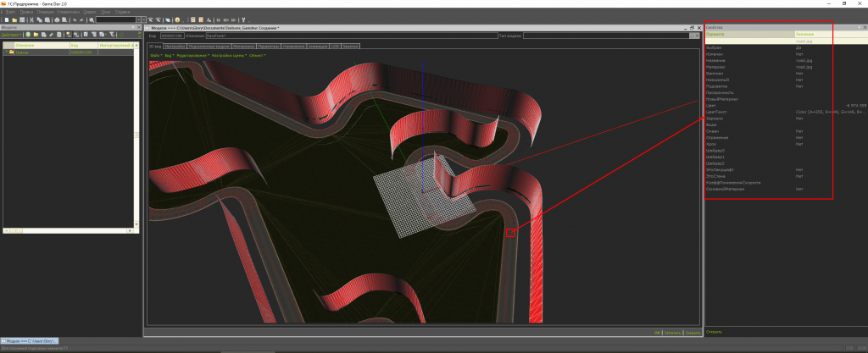Click the Open folder icon in main toolbar
Viewport: 868px width, 353px height.
coord(14,19)
